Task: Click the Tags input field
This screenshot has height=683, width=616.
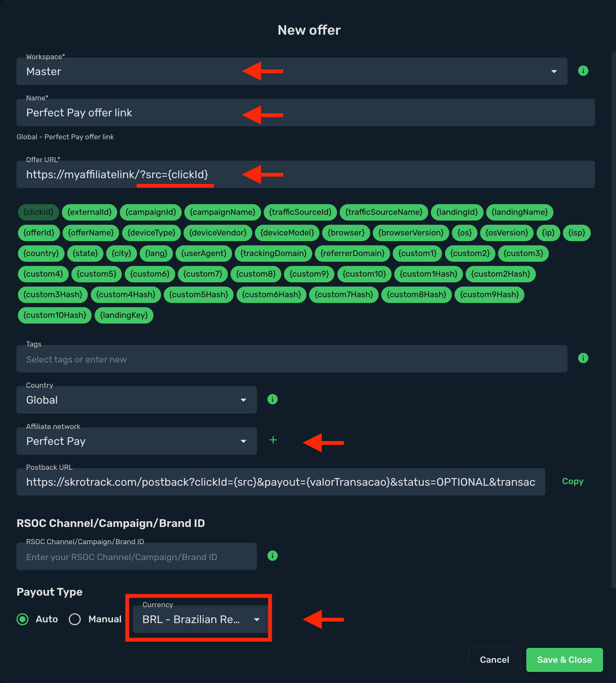Action: tap(292, 359)
